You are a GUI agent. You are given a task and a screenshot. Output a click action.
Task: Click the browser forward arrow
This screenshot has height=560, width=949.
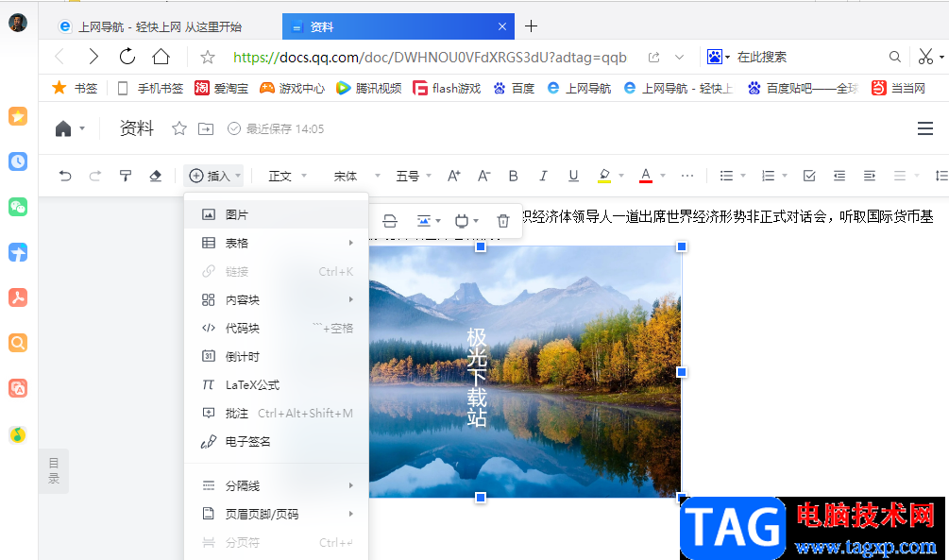coord(93,57)
